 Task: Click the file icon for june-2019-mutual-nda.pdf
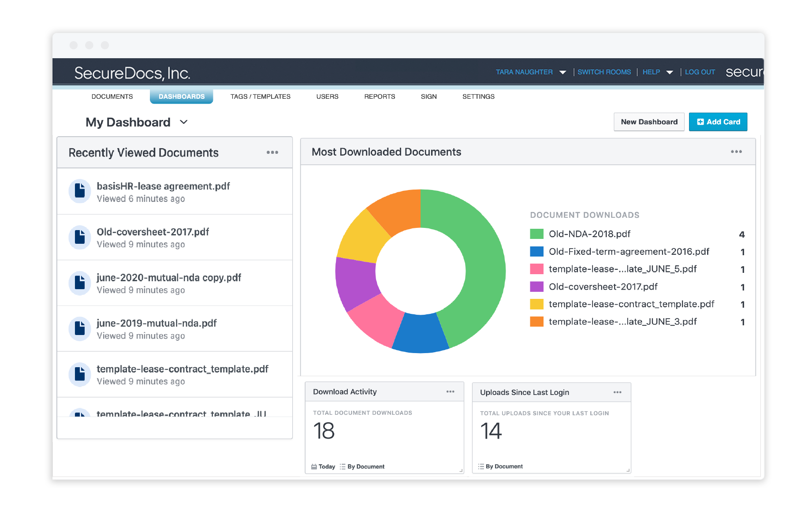point(80,328)
